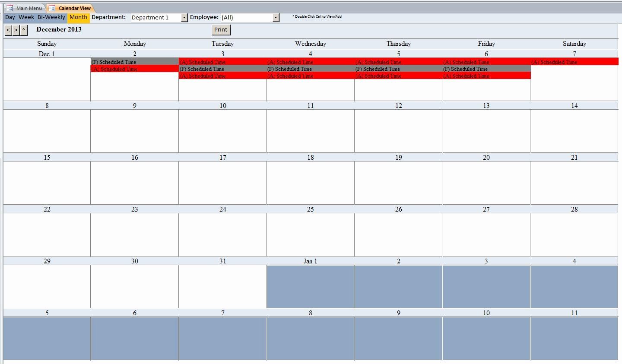The height and width of the screenshot is (364, 622).
Task: Select Thursday Dec 5 (F) Scheduled Time entry
Action: click(x=398, y=69)
